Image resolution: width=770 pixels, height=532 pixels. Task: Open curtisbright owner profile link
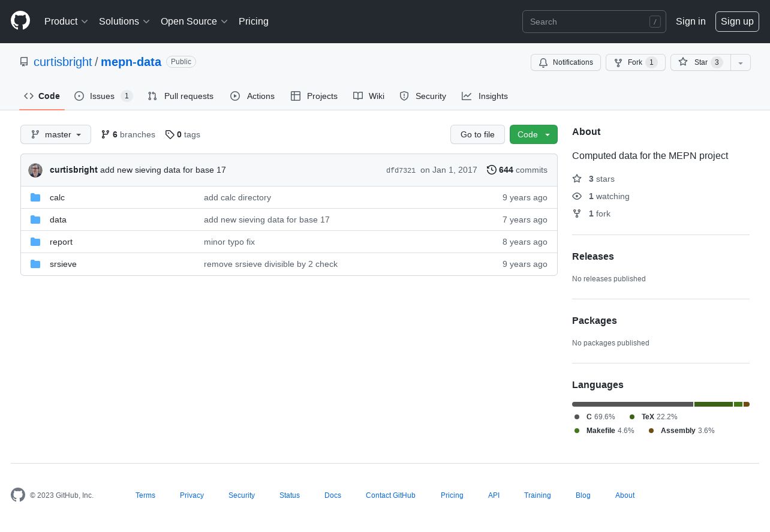[63, 62]
